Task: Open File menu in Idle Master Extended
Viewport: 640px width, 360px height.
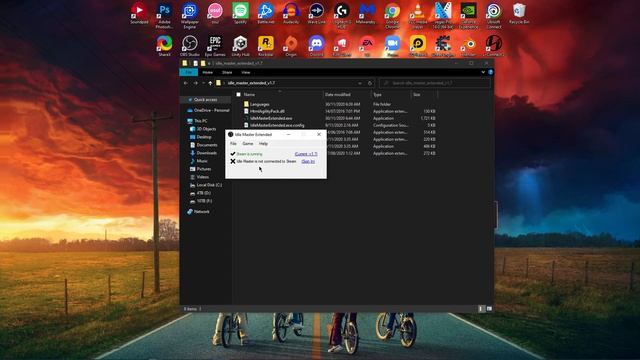Action: coord(233,144)
